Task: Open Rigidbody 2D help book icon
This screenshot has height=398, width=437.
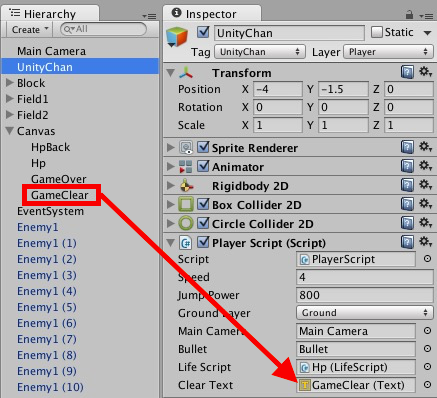Action: click(407, 185)
